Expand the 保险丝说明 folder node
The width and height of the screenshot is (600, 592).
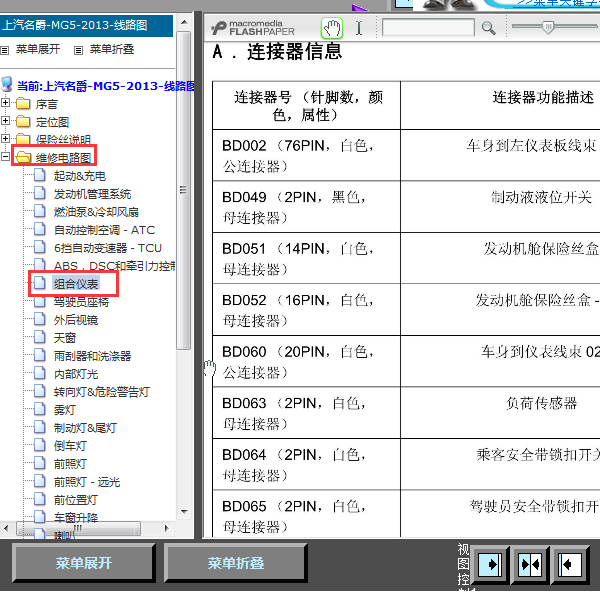coord(5,138)
